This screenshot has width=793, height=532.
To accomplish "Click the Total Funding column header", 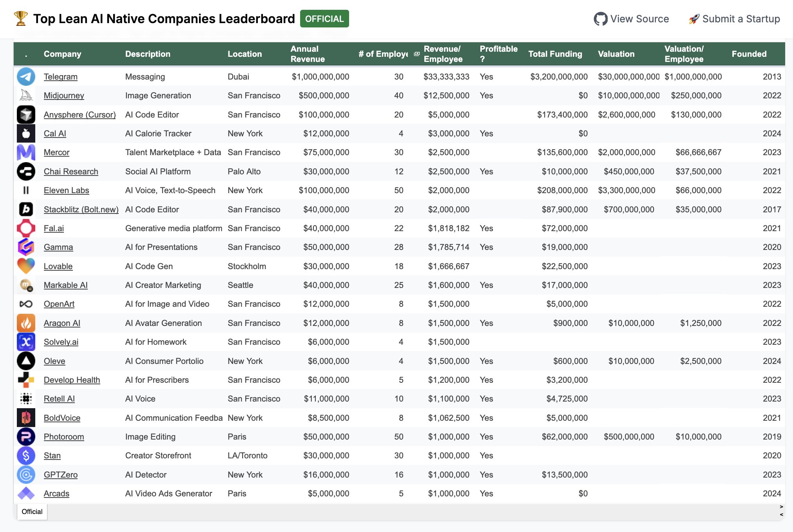I will point(555,54).
